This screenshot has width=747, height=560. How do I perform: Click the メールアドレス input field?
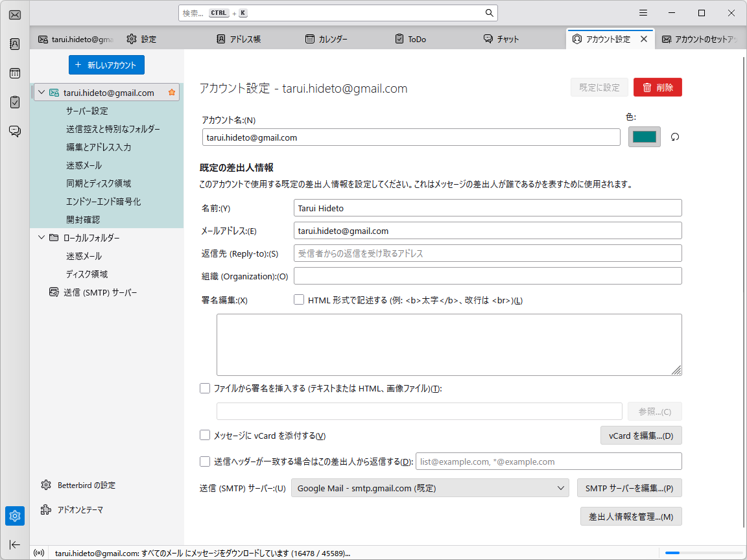coord(488,231)
